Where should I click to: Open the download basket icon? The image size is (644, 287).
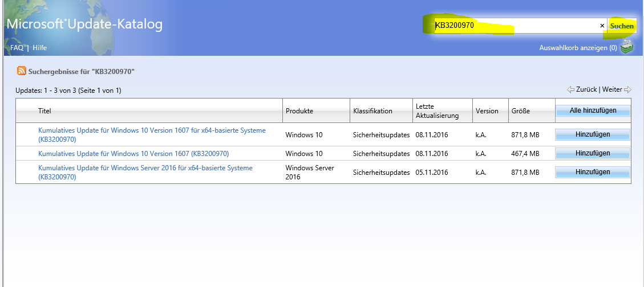click(x=626, y=48)
